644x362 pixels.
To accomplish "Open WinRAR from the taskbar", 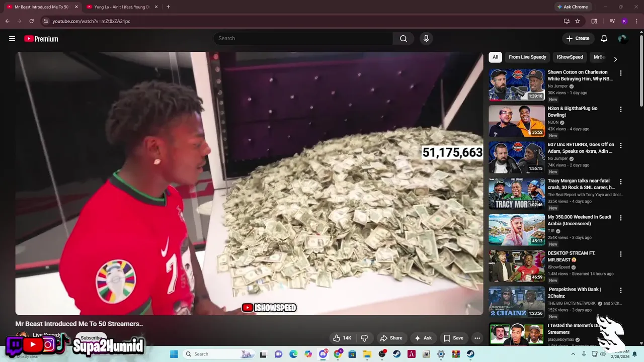I will pos(456,354).
